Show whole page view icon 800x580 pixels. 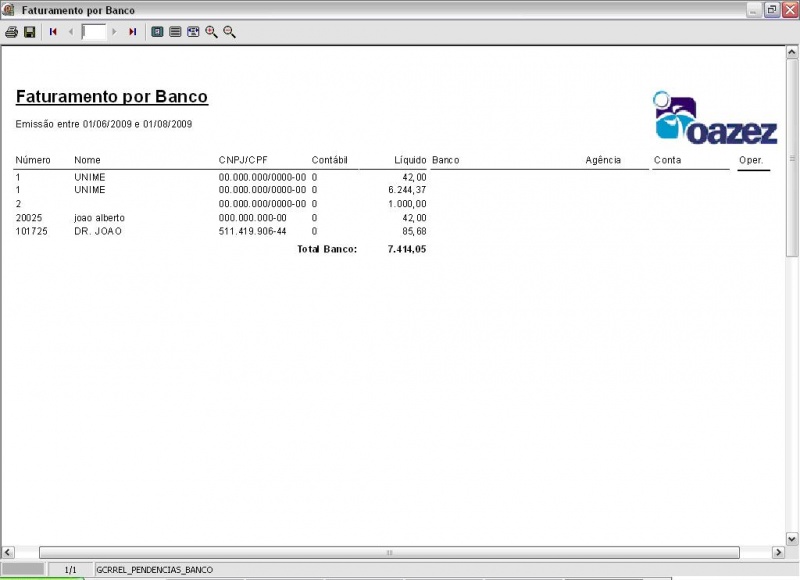(x=157, y=32)
